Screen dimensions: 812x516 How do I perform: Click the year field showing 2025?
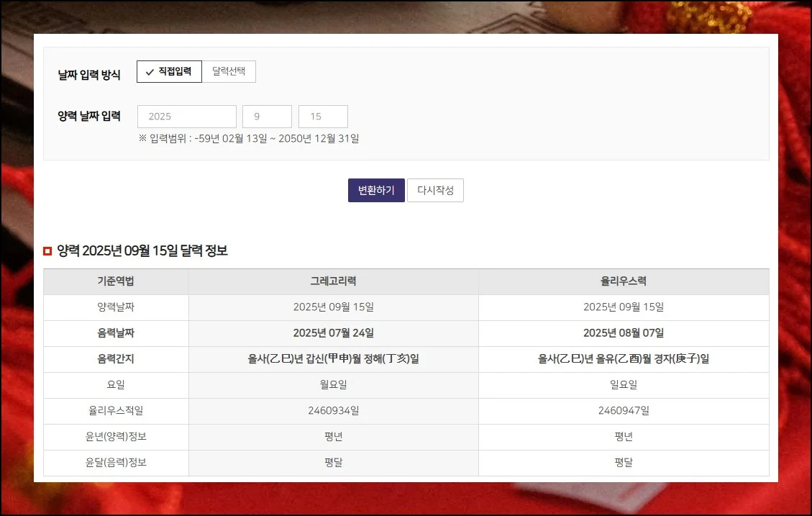coord(186,117)
